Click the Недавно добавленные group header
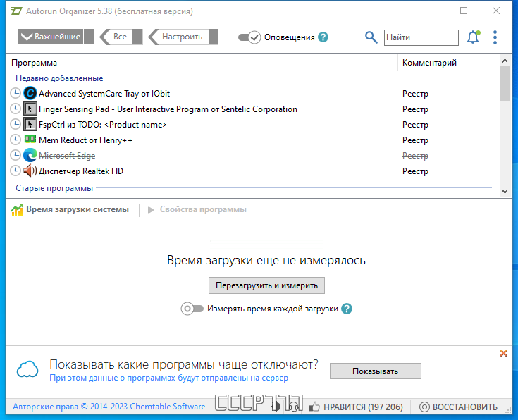The image size is (518, 420). coord(59,78)
